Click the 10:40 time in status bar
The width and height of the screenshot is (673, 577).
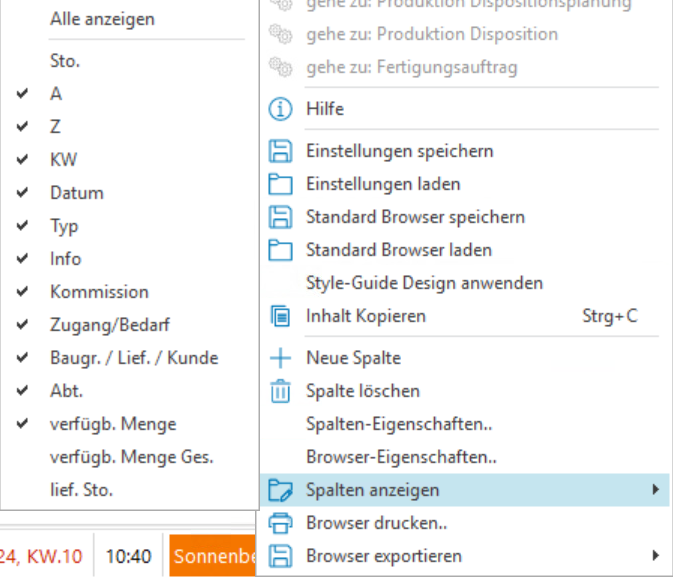(128, 556)
